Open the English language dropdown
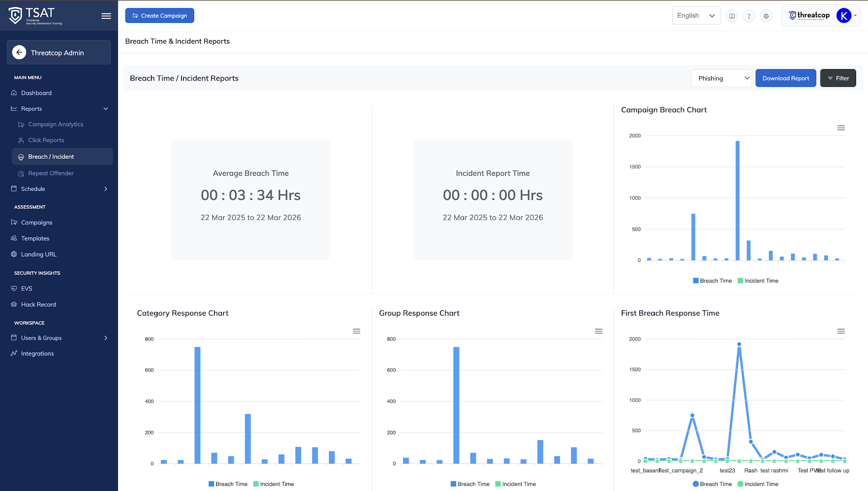 [x=696, y=16]
